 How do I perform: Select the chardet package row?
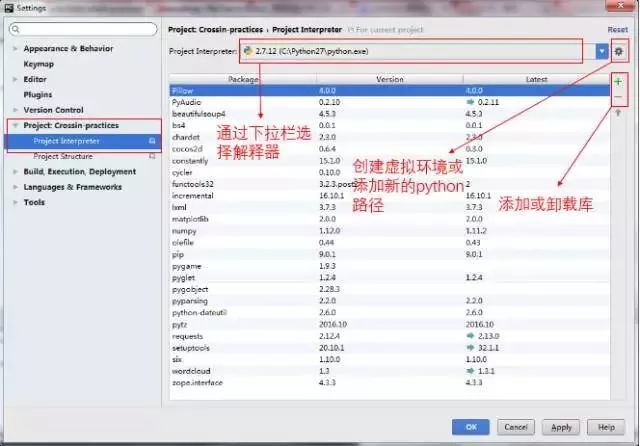click(x=390, y=137)
